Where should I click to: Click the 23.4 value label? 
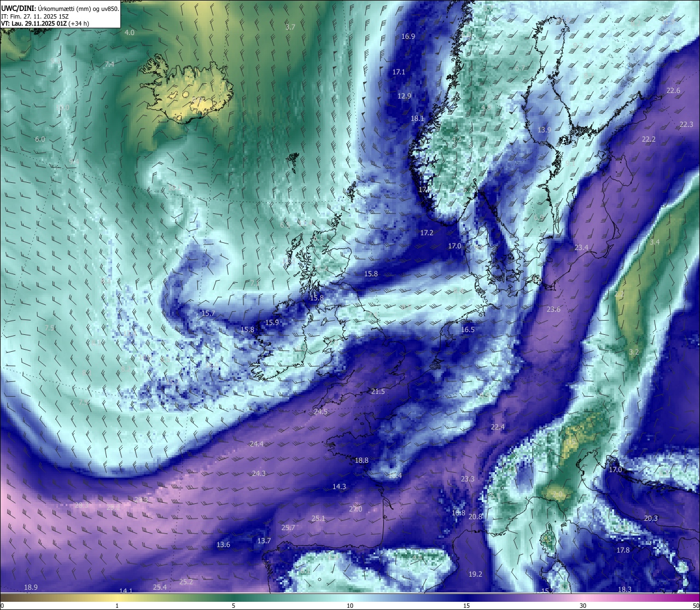[x=581, y=247]
